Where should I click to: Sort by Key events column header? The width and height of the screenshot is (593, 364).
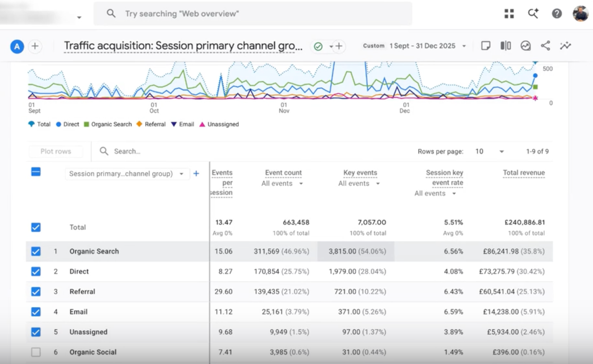pyautogui.click(x=360, y=173)
